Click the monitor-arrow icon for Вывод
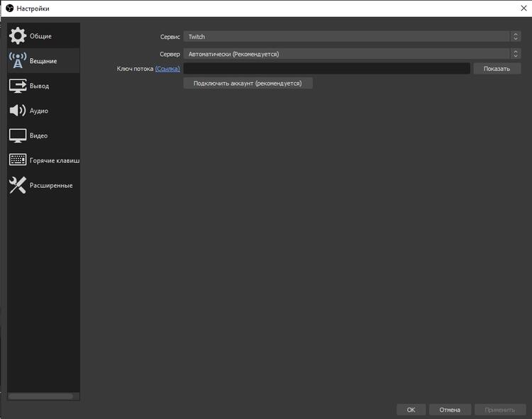Image resolution: width=532 pixels, height=419 pixels. pyautogui.click(x=18, y=86)
